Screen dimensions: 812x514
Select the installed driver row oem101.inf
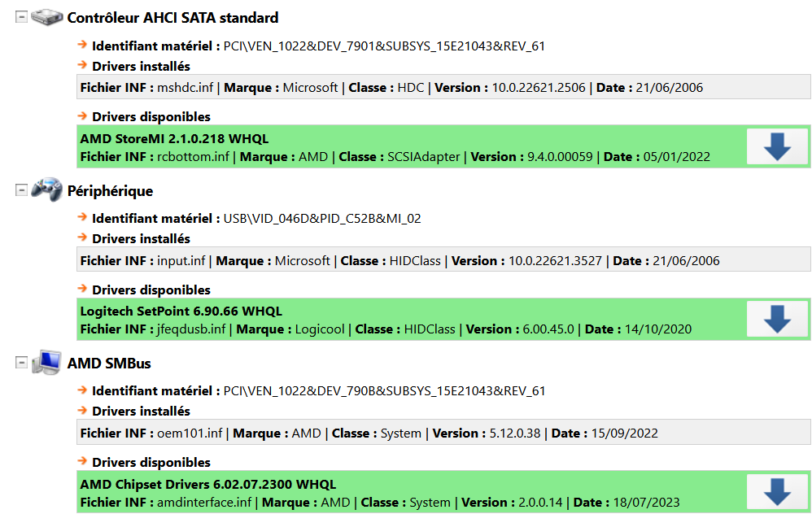443,433
